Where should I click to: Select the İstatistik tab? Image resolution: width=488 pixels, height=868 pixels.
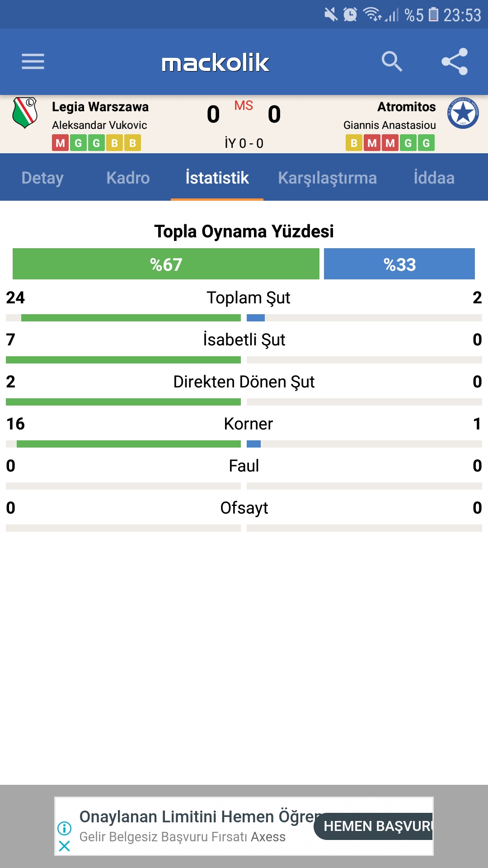(x=217, y=178)
